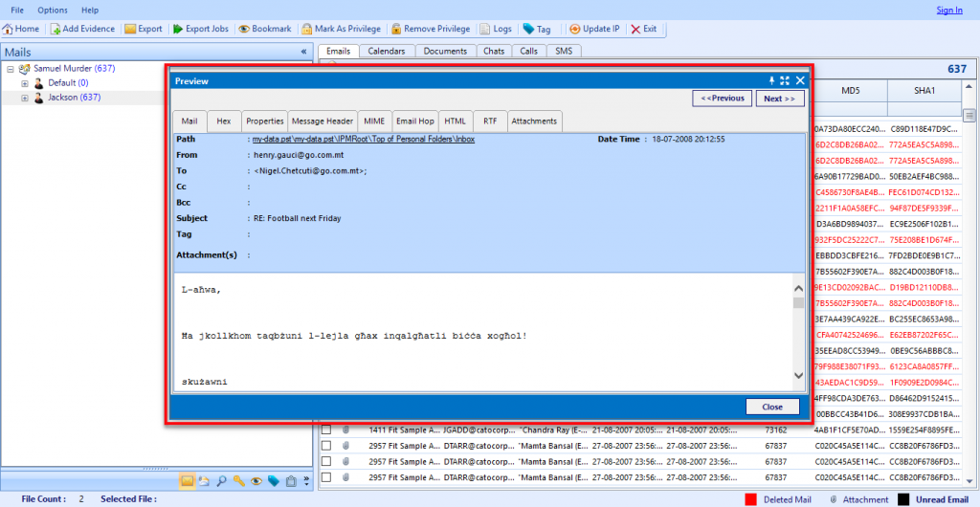
Task: Open the Attachments tab in Preview
Action: (534, 121)
